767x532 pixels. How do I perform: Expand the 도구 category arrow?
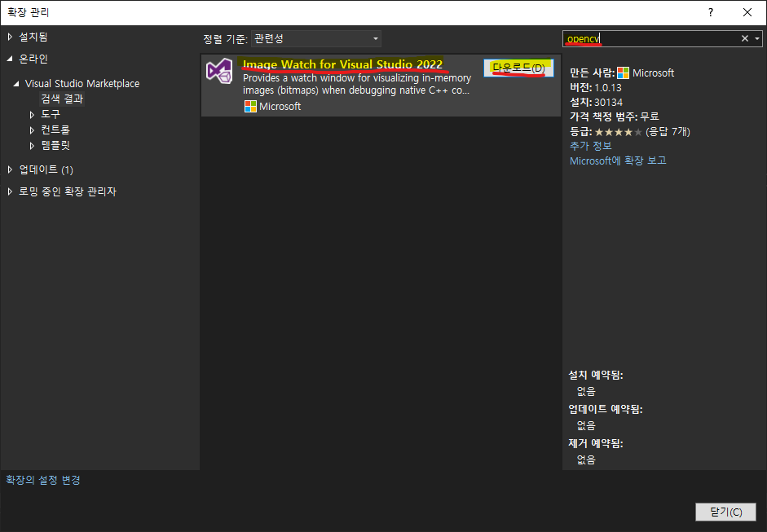coord(32,114)
